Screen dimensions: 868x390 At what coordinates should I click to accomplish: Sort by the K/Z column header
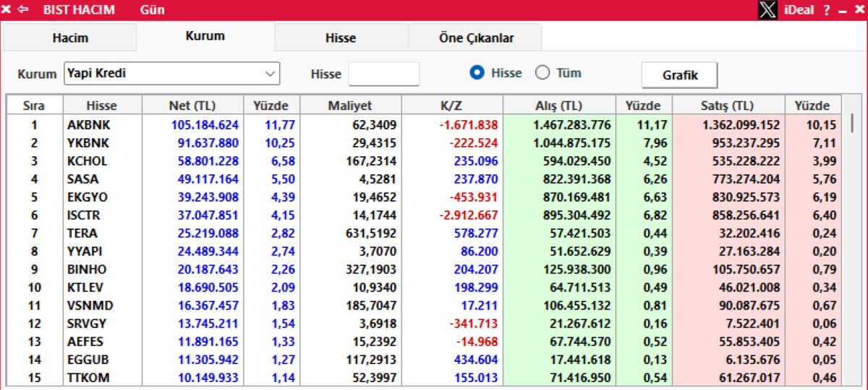point(451,106)
